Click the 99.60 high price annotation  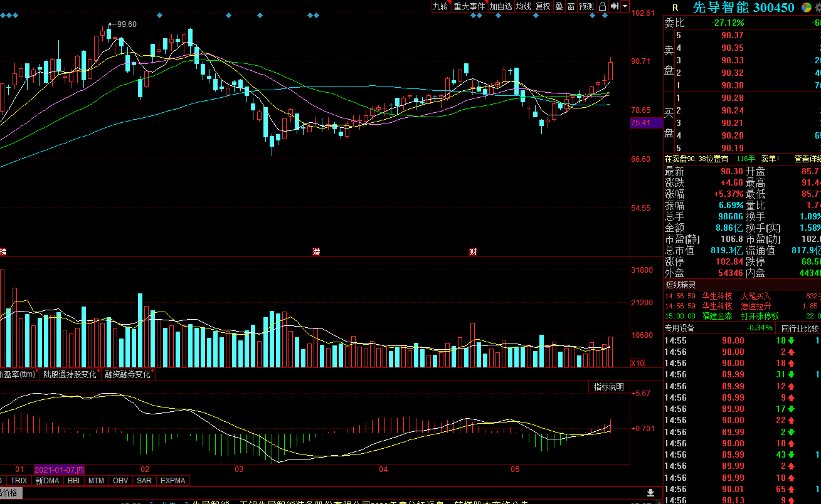[127, 24]
